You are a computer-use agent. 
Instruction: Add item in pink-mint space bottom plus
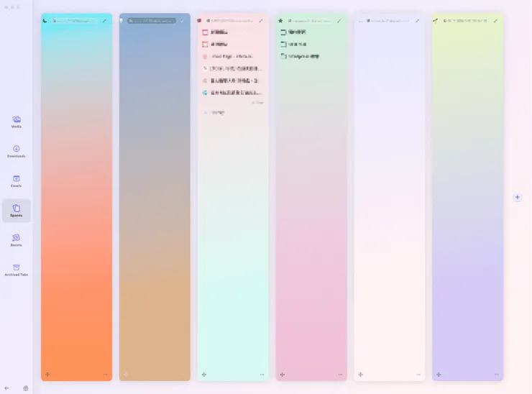204,375
